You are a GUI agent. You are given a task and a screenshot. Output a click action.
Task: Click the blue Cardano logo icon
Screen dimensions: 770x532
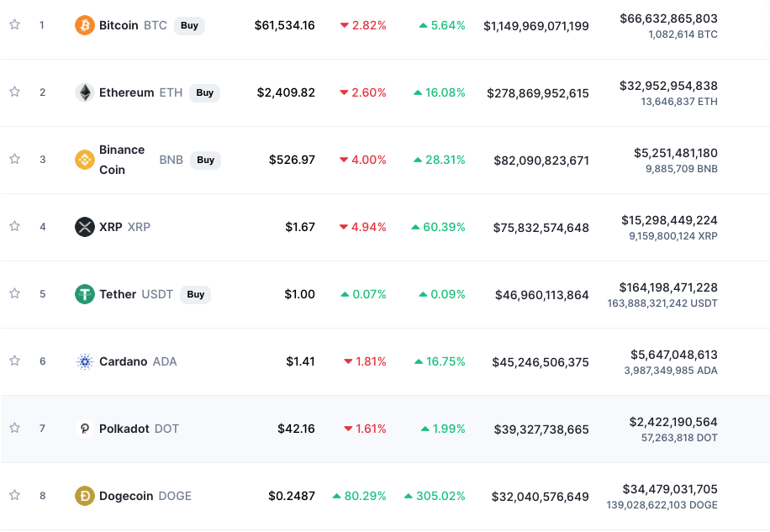point(84,361)
